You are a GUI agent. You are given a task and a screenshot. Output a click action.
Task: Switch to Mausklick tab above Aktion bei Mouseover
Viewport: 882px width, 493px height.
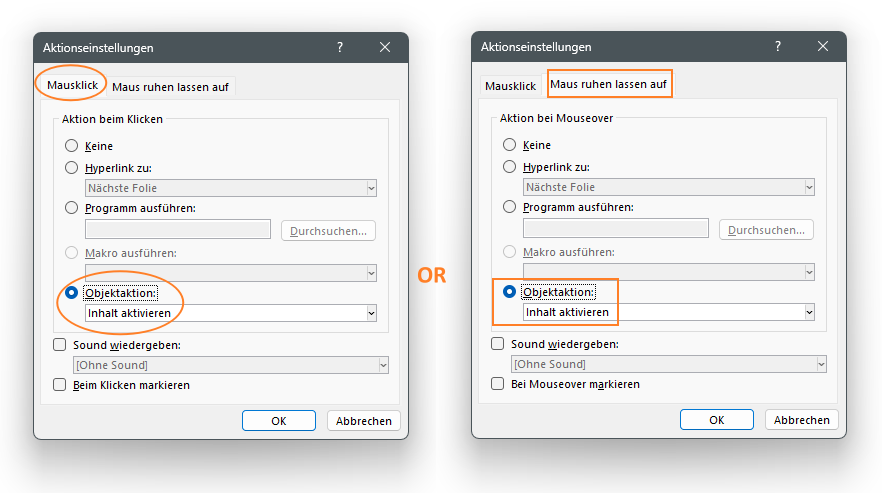coord(510,86)
